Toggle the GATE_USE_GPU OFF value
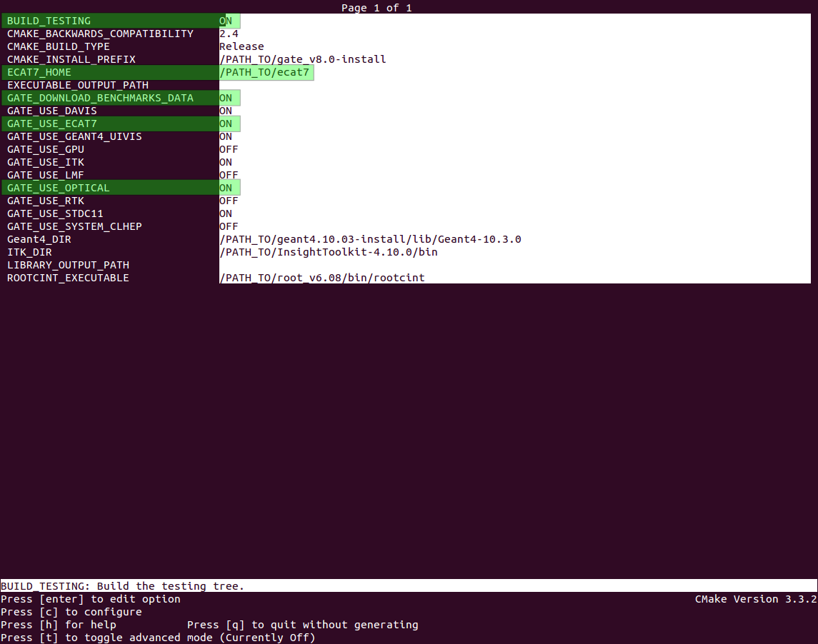The image size is (818, 644). 229,149
